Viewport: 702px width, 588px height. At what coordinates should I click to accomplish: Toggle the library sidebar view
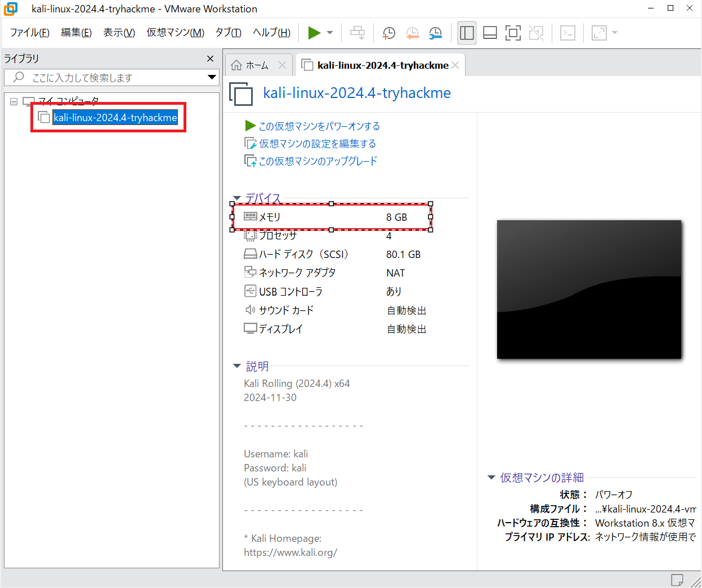click(x=467, y=33)
